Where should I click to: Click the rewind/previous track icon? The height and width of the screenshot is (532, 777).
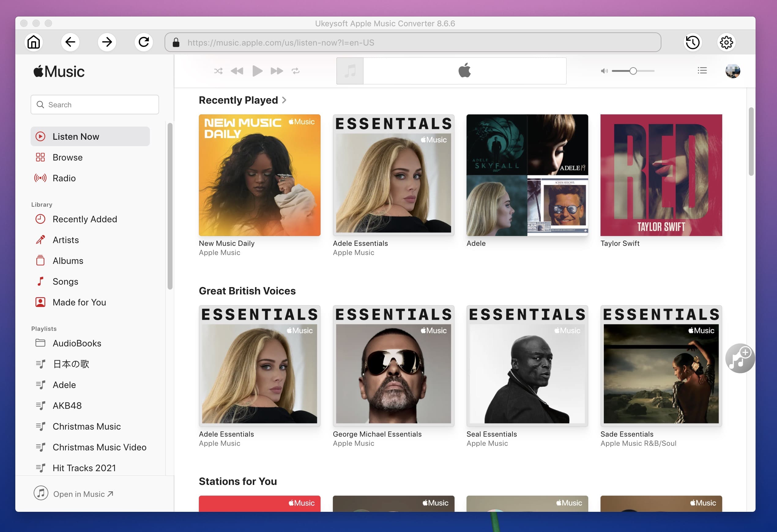click(x=237, y=70)
